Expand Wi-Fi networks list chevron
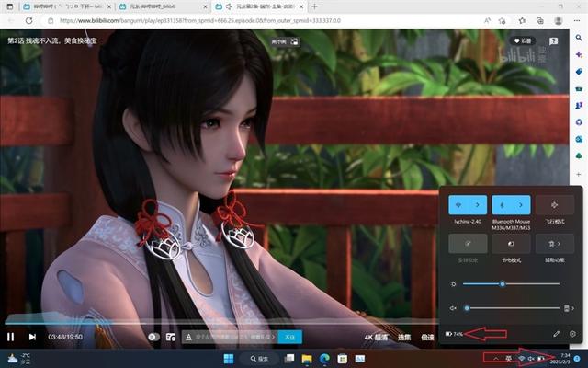Screen dimensions: 588x368 pyautogui.click(x=478, y=204)
